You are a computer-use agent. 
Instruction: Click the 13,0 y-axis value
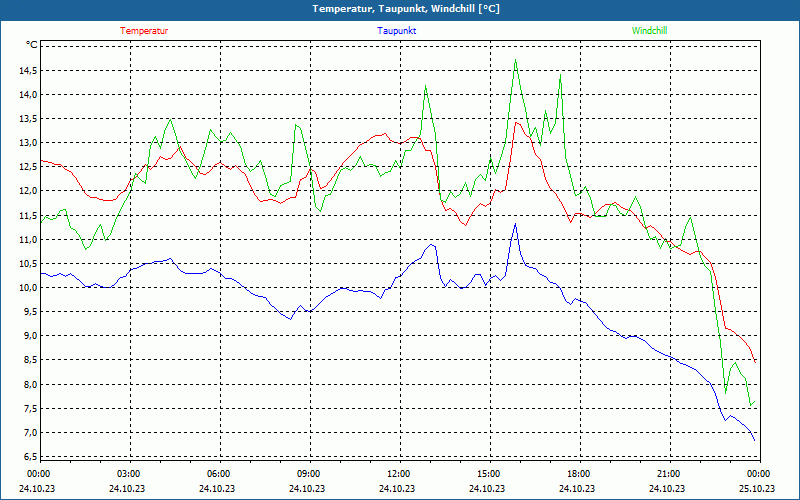click(x=28, y=143)
